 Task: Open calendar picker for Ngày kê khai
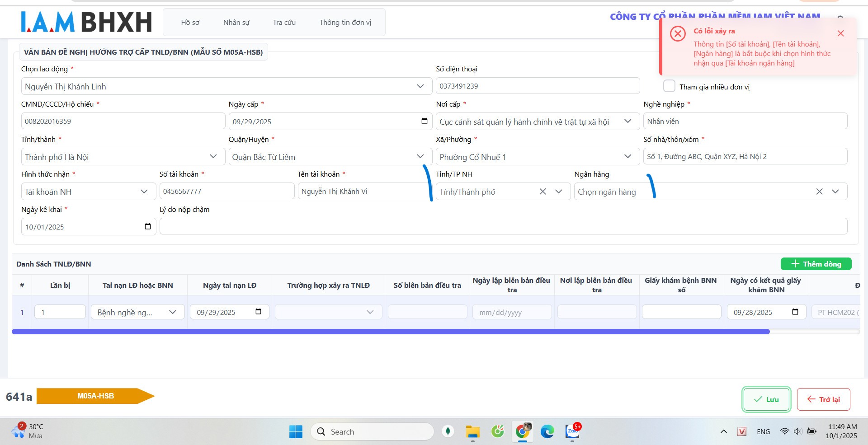point(147,226)
